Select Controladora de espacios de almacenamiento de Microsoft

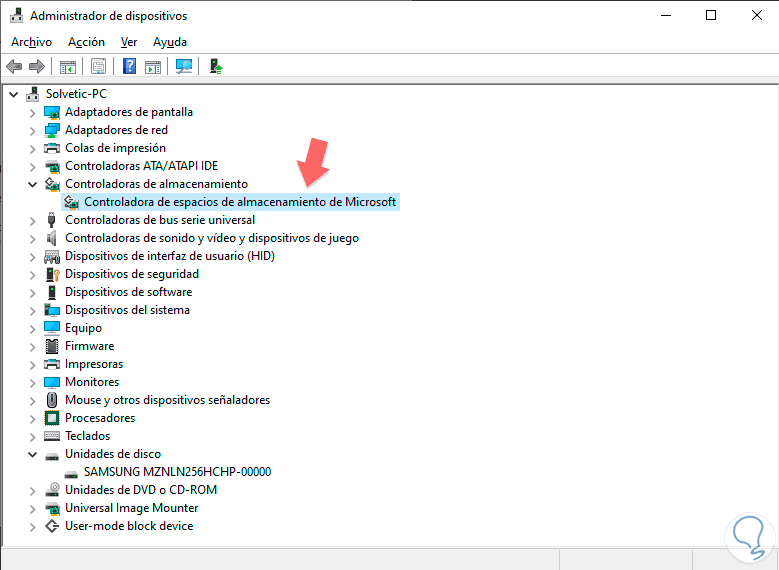tap(240, 202)
